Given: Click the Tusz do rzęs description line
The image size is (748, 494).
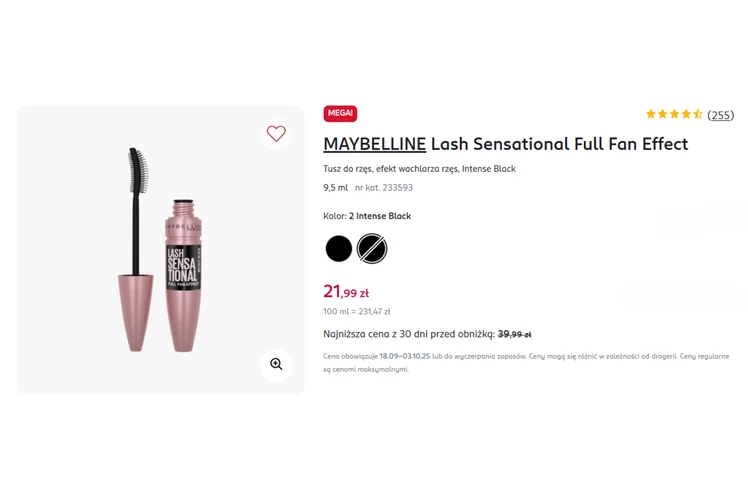Looking at the screenshot, I should coord(419,169).
